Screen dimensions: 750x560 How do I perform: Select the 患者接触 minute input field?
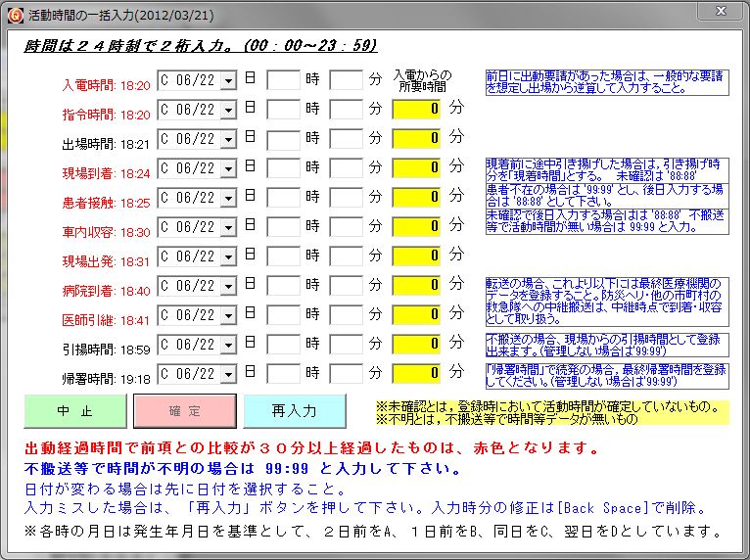pos(346,198)
